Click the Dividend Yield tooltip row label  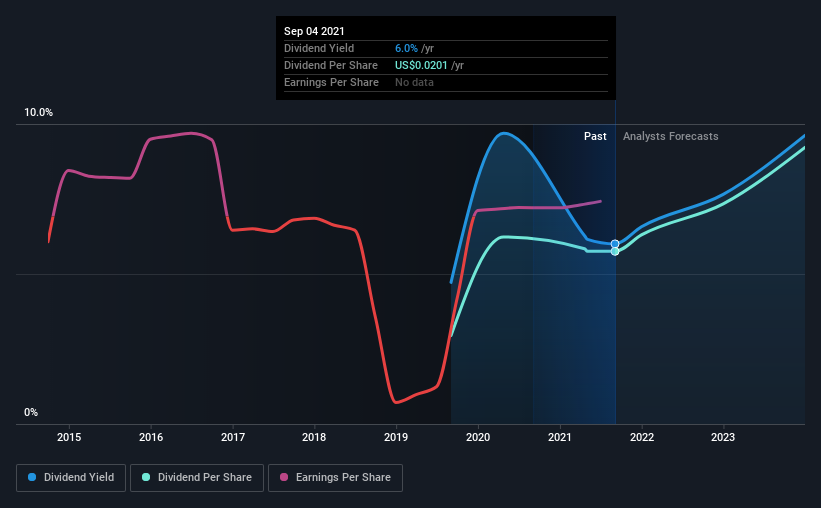point(319,48)
